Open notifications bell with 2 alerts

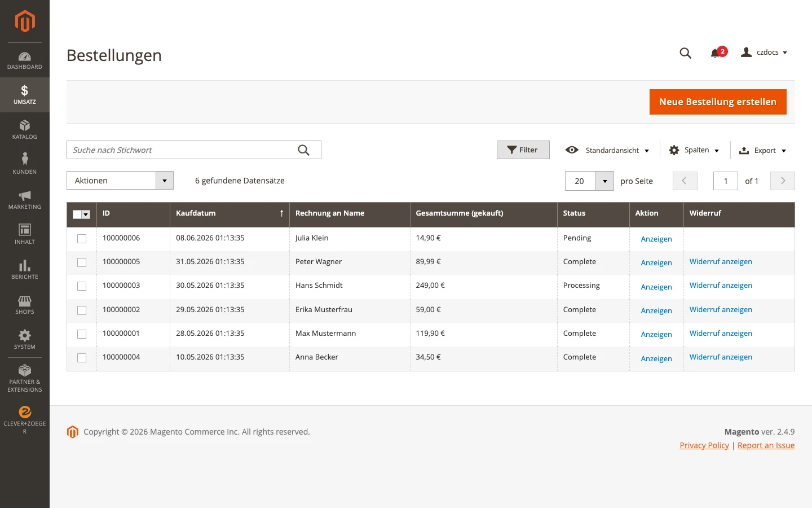coord(718,52)
